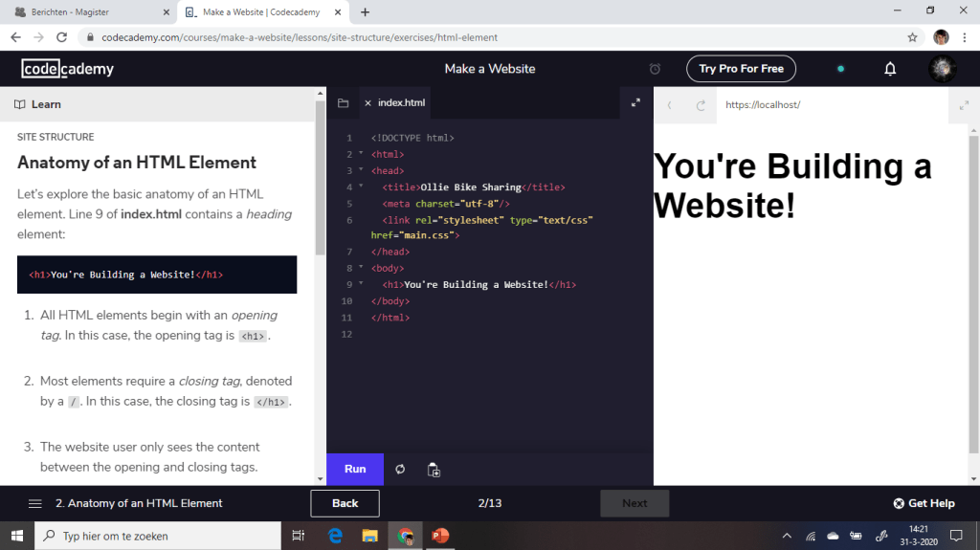Screen dimensions: 980x550
Task: Reset the code with the refresh icon
Action: 400,469
